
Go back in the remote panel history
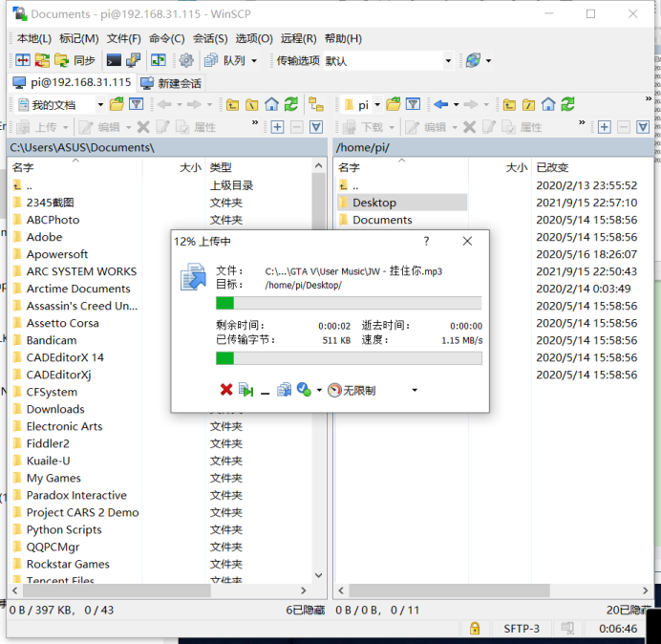coord(441,104)
